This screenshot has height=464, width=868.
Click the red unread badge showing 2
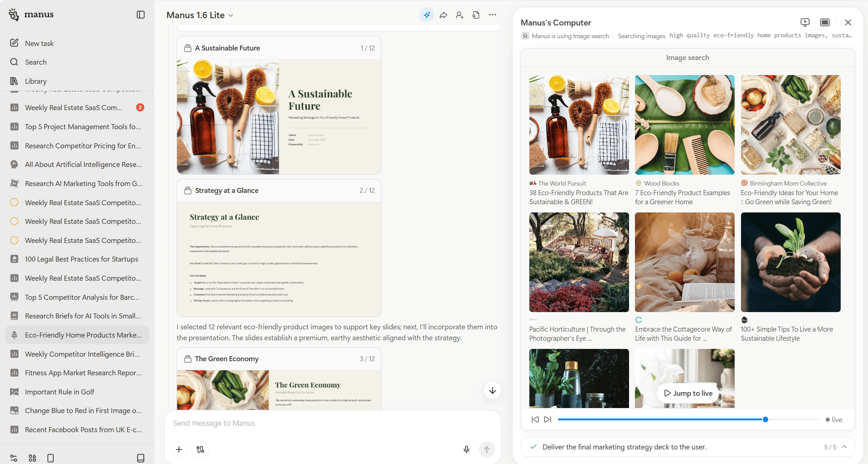coord(140,107)
